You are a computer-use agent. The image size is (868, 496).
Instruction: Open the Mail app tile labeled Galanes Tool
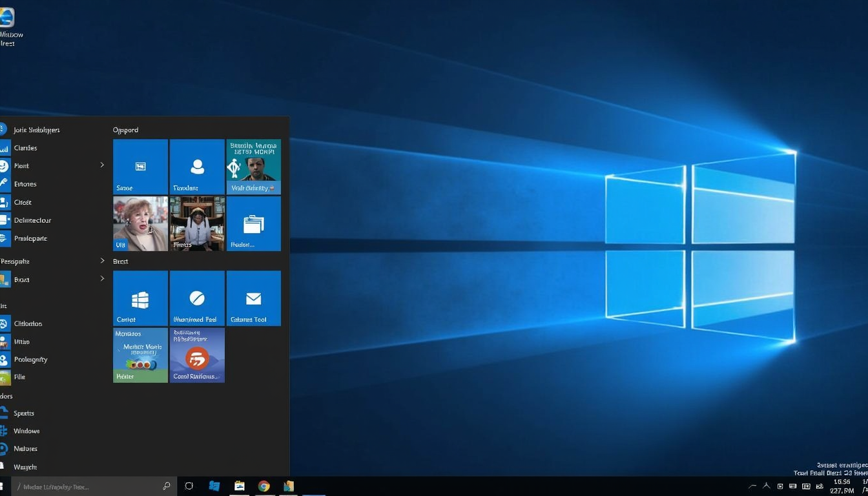(253, 298)
